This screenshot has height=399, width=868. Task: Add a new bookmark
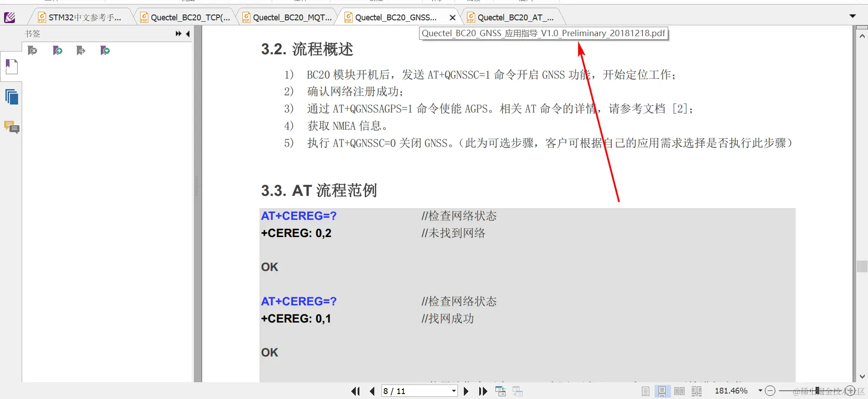pyautogui.click(x=57, y=50)
